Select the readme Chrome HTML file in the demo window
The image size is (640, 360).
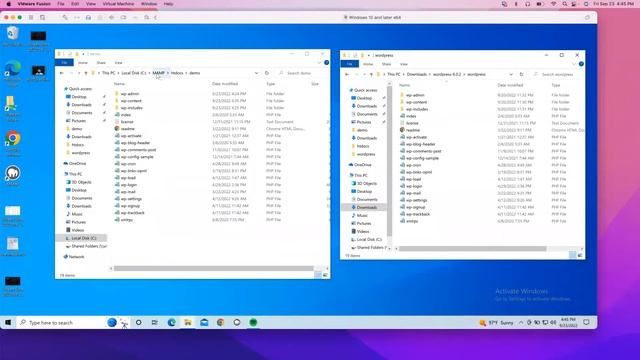point(127,129)
